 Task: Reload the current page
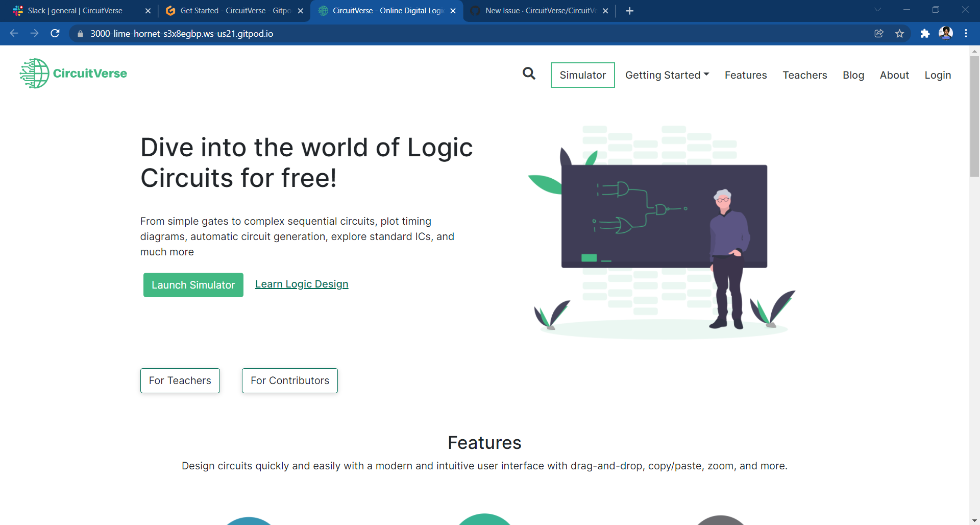tap(55, 34)
